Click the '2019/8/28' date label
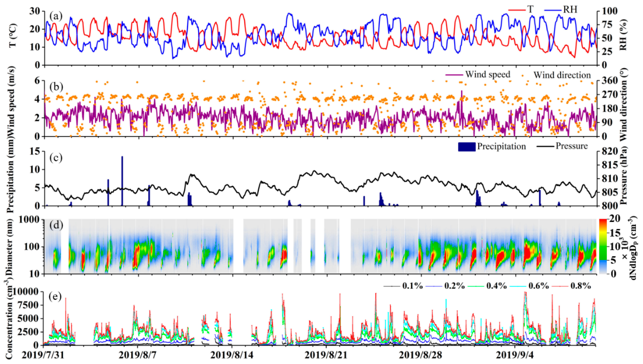Screen dimensions: 643x364 click(x=421, y=355)
